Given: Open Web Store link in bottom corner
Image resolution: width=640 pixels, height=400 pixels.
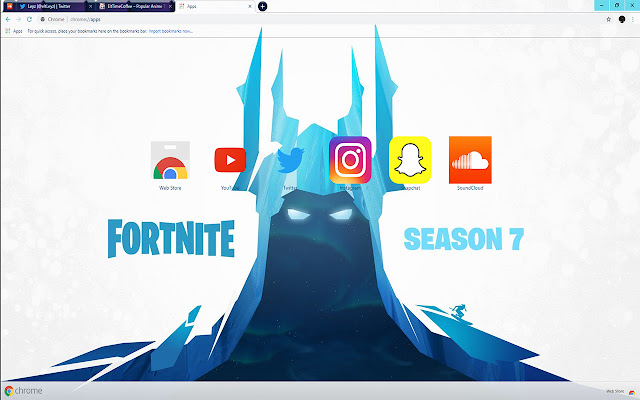Looking at the screenshot, I should pos(620,391).
